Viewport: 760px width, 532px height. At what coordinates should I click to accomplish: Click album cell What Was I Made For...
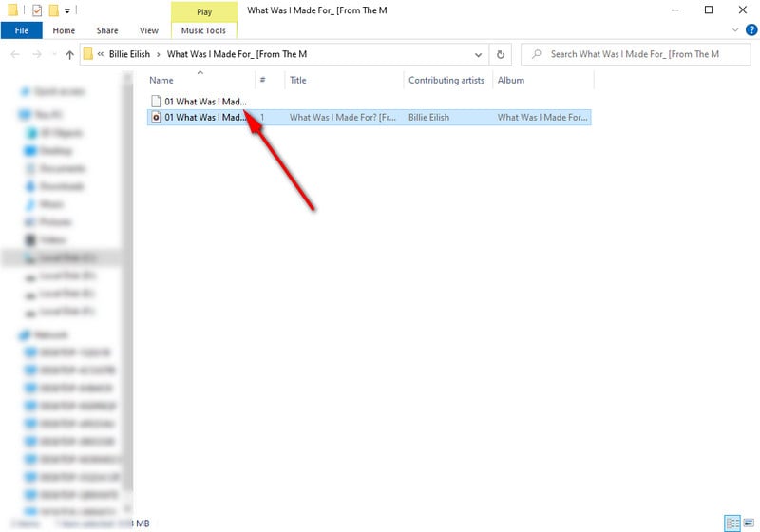point(542,117)
